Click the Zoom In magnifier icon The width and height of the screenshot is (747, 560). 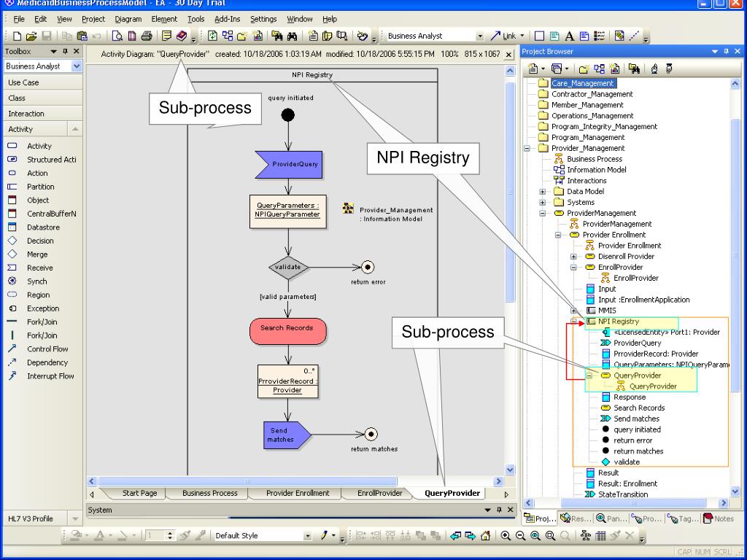pyautogui.click(x=506, y=536)
